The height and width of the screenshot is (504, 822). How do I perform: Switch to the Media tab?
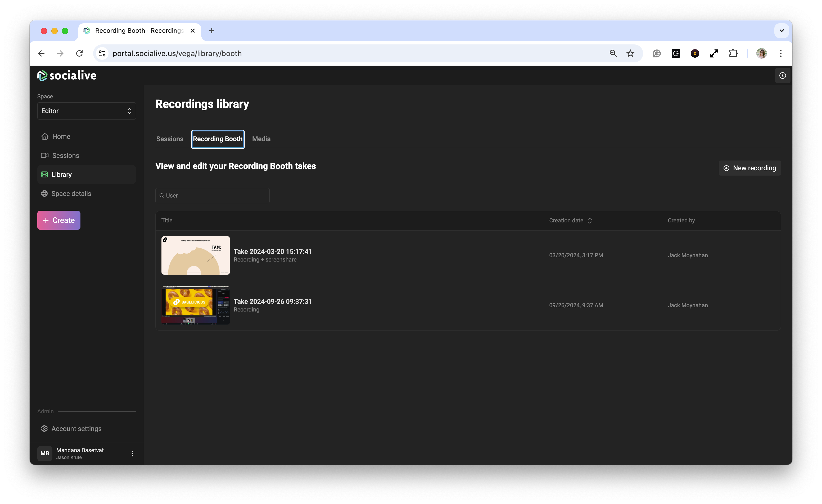(x=261, y=139)
